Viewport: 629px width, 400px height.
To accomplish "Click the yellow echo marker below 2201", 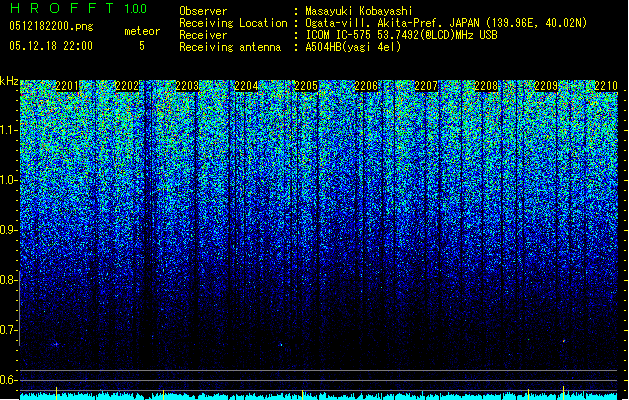I will point(57,392).
